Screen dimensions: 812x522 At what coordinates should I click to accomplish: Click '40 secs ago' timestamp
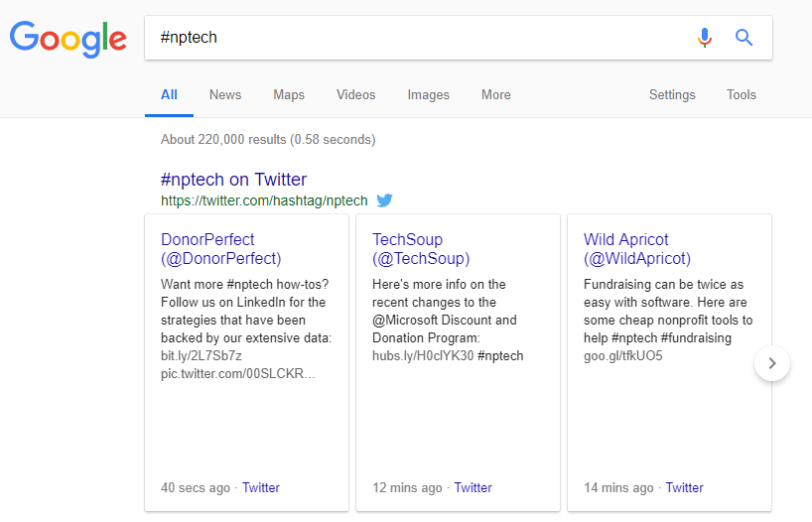point(196,488)
